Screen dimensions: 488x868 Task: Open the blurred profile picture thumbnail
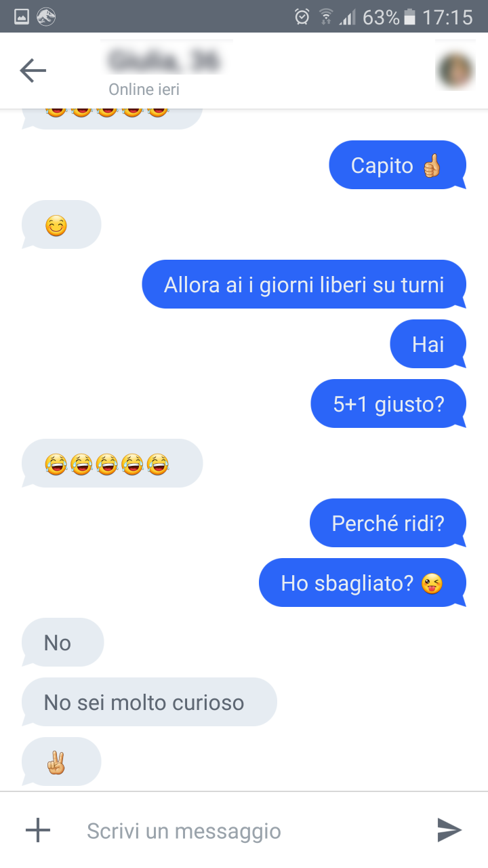coord(455,71)
